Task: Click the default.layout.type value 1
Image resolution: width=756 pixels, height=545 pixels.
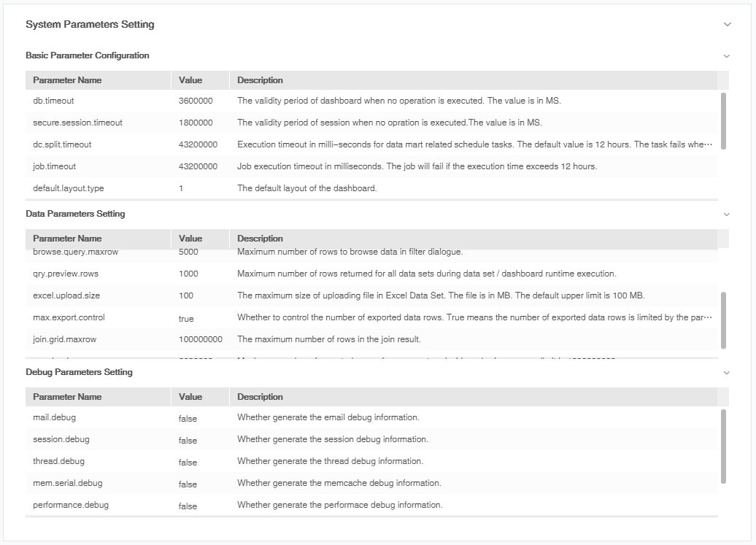Action: pyautogui.click(x=181, y=188)
